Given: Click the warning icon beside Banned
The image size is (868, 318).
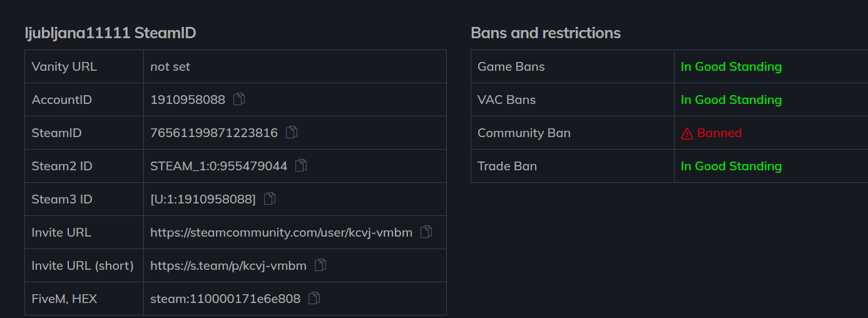Looking at the screenshot, I should (x=687, y=133).
